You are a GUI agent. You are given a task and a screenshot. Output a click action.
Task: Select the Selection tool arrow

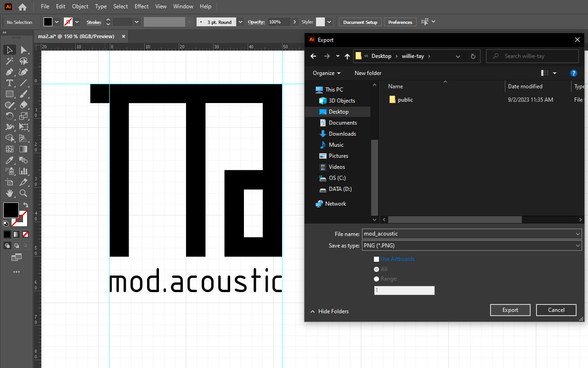10,50
